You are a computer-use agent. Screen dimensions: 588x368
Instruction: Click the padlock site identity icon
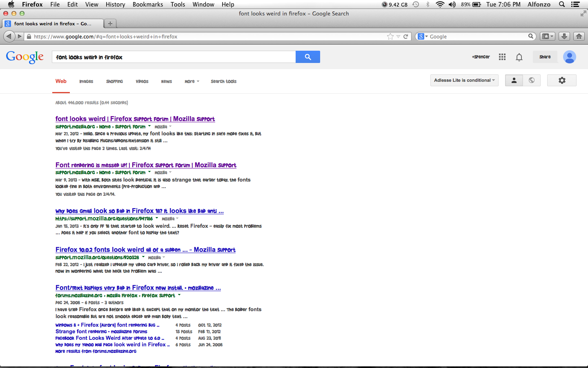click(29, 36)
